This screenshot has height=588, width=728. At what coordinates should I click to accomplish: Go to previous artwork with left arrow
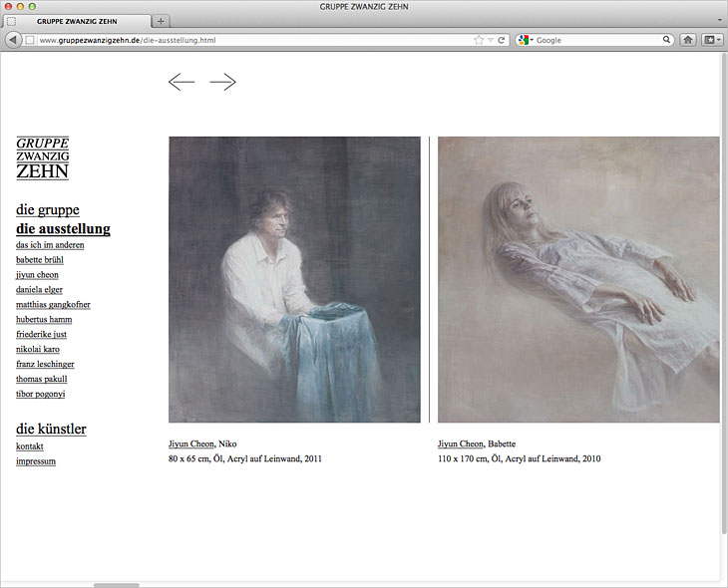(x=182, y=82)
